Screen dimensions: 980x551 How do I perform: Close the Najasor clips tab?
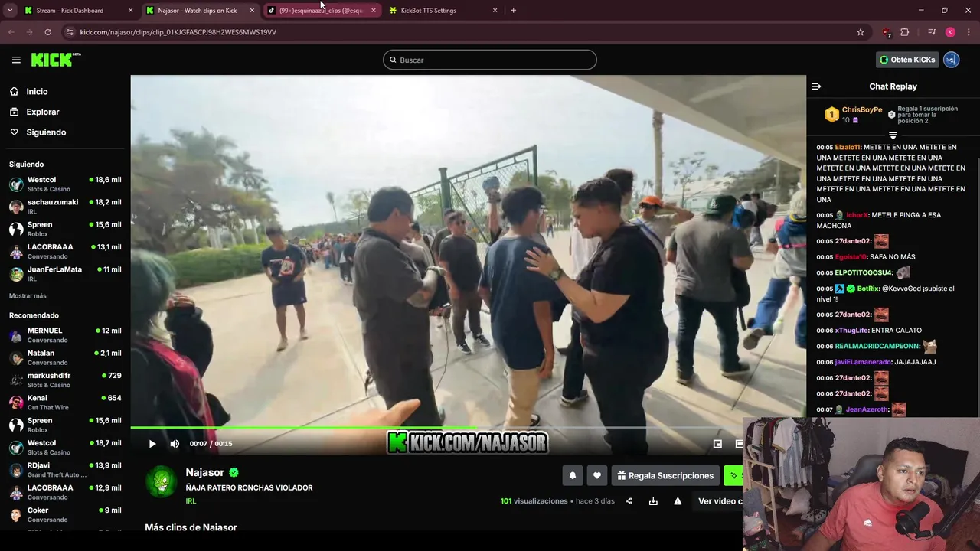252,11
